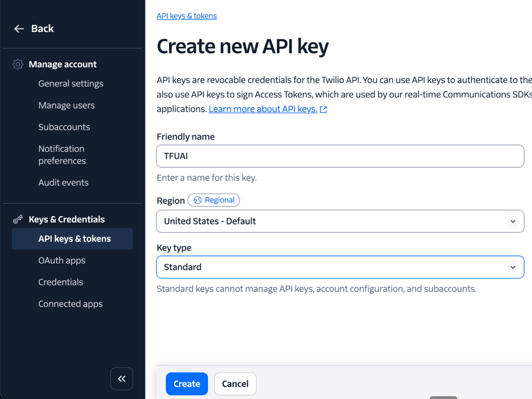Click the Friendly name label
This screenshot has width=532, height=399.
[x=185, y=137]
